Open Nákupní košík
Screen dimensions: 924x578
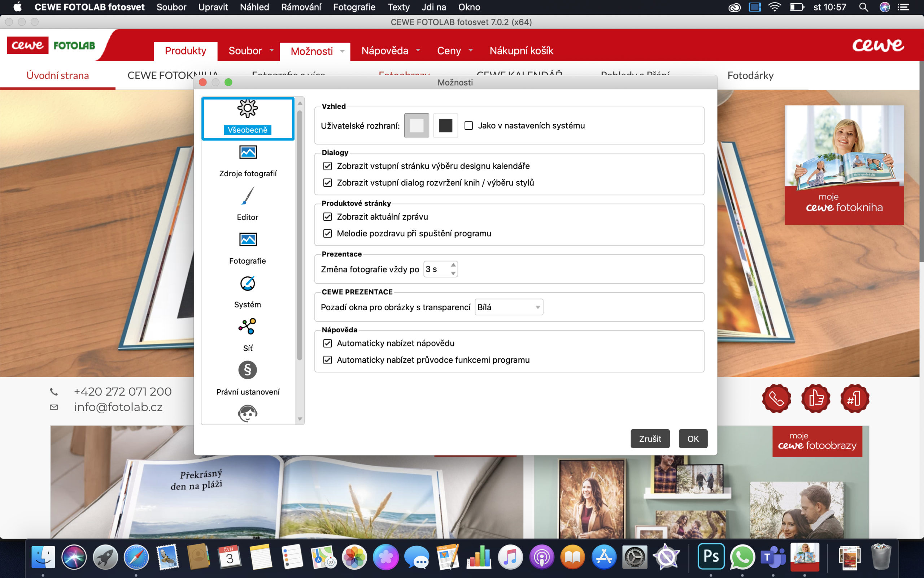[x=521, y=51]
